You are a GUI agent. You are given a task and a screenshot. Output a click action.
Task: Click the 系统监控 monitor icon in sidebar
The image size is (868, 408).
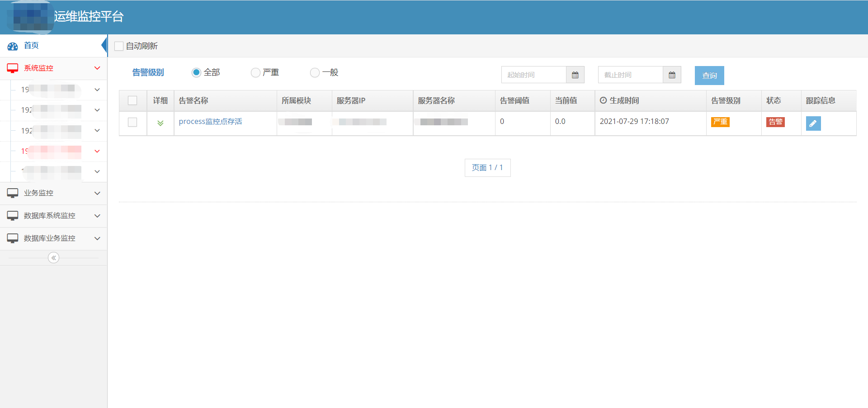(12, 68)
